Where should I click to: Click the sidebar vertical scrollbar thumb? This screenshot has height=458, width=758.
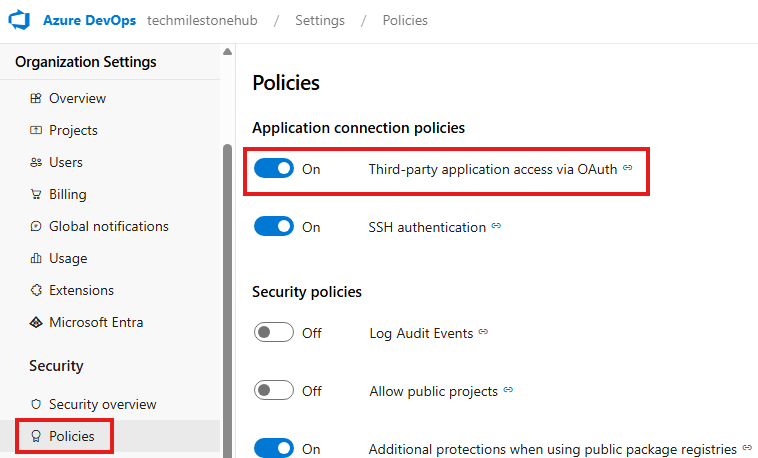227,300
